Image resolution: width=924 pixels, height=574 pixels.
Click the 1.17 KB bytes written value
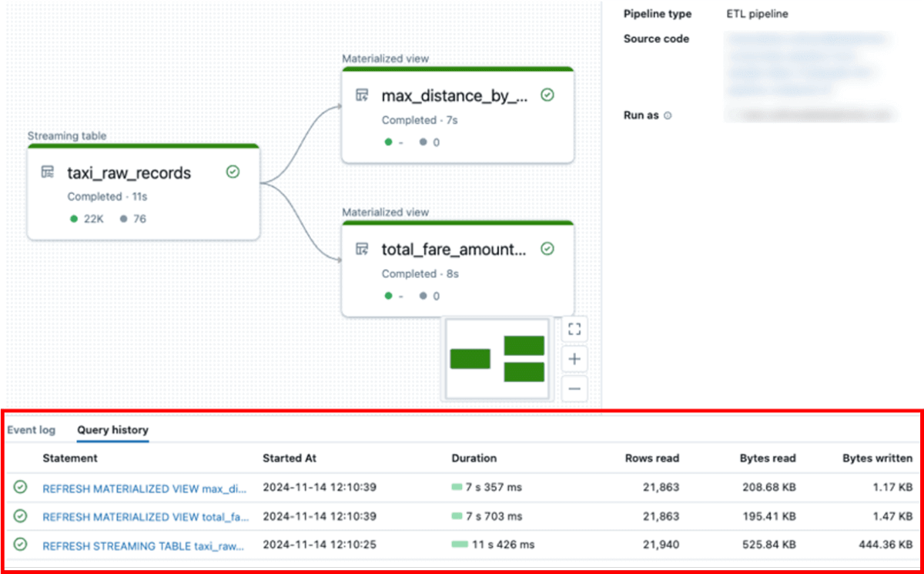coord(892,488)
